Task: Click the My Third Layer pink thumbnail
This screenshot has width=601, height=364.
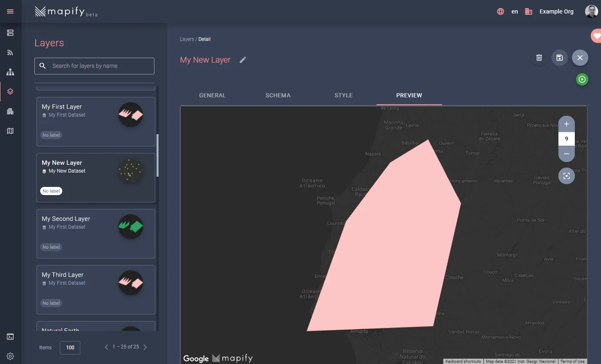Action: tap(131, 283)
